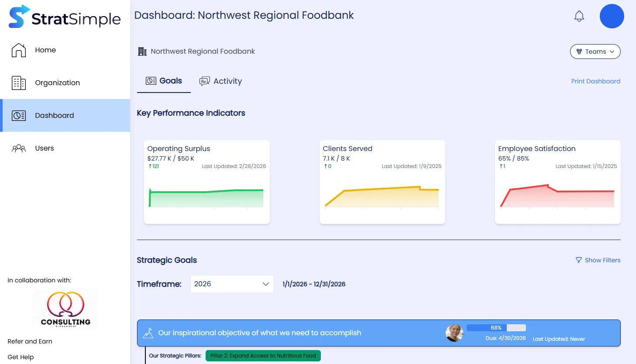Click 'Due: 4/30/2026' text
Image resolution: width=636 pixels, height=364 pixels.
[x=505, y=338]
